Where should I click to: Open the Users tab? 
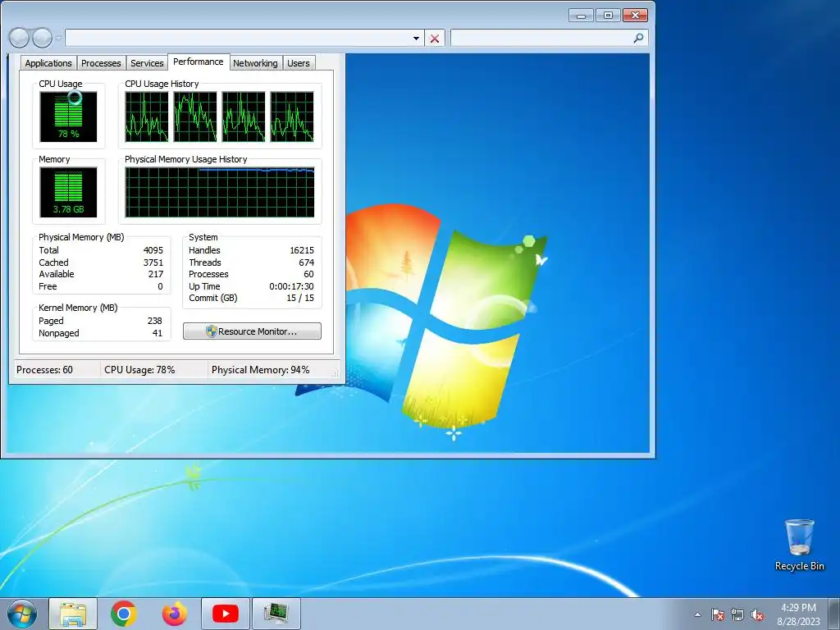[299, 63]
